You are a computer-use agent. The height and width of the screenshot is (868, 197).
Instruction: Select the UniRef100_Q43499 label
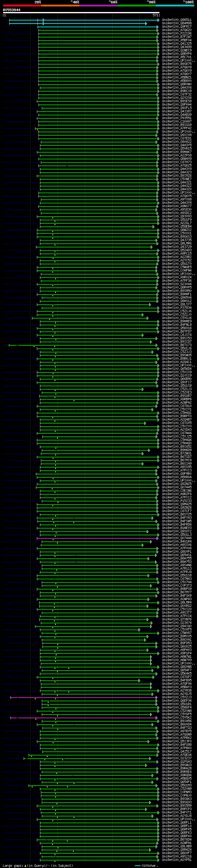[176, 47]
